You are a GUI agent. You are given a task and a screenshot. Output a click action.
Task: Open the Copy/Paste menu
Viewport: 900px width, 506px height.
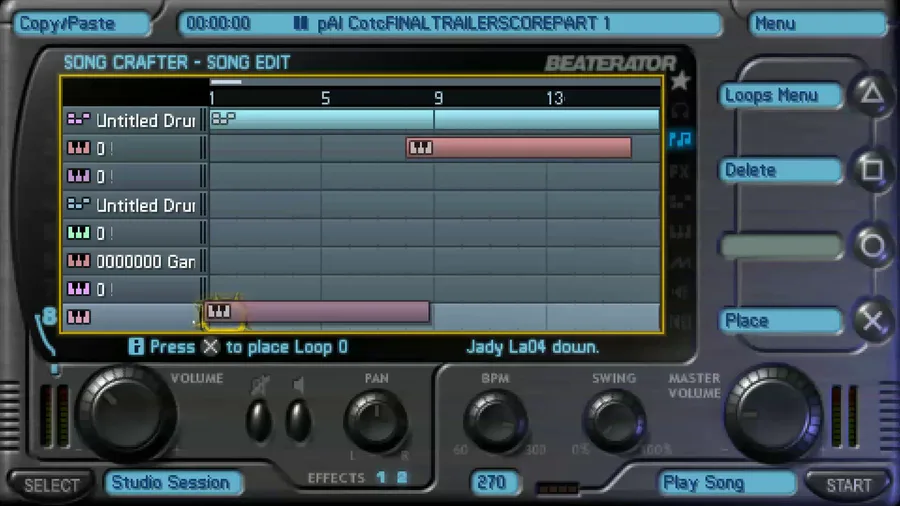tap(80, 24)
